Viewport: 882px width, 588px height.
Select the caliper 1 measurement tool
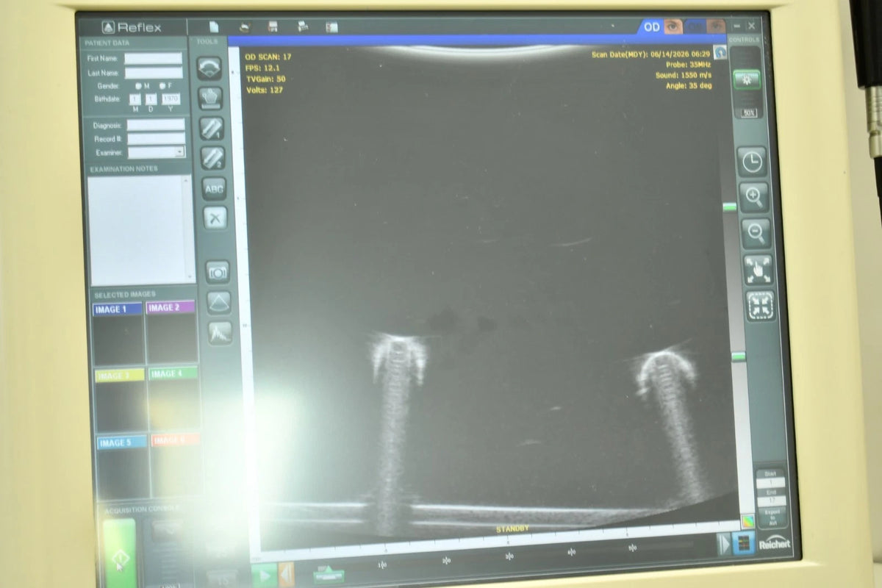[x=212, y=127]
